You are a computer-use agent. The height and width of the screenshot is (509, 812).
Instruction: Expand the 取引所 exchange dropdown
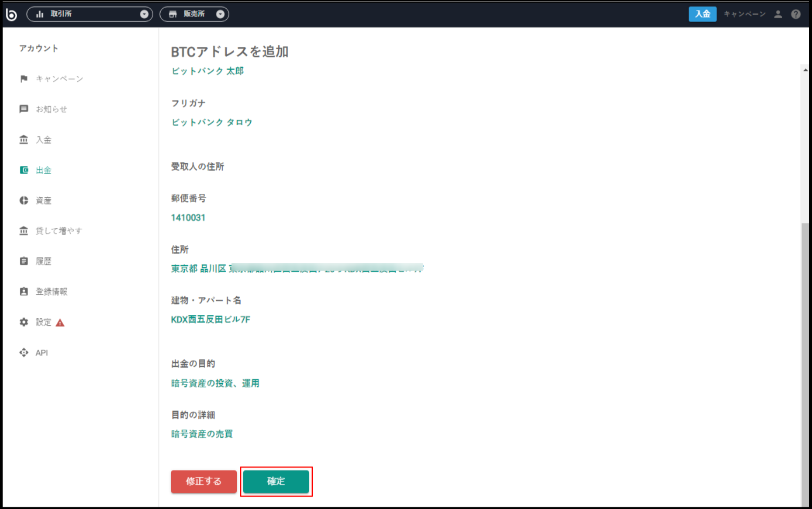[x=144, y=14]
